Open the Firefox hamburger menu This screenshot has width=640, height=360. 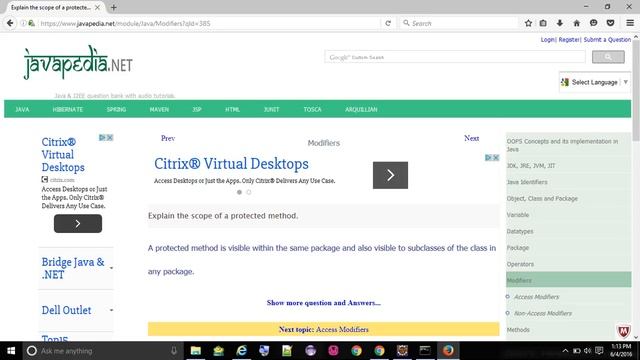click(630, 23)
